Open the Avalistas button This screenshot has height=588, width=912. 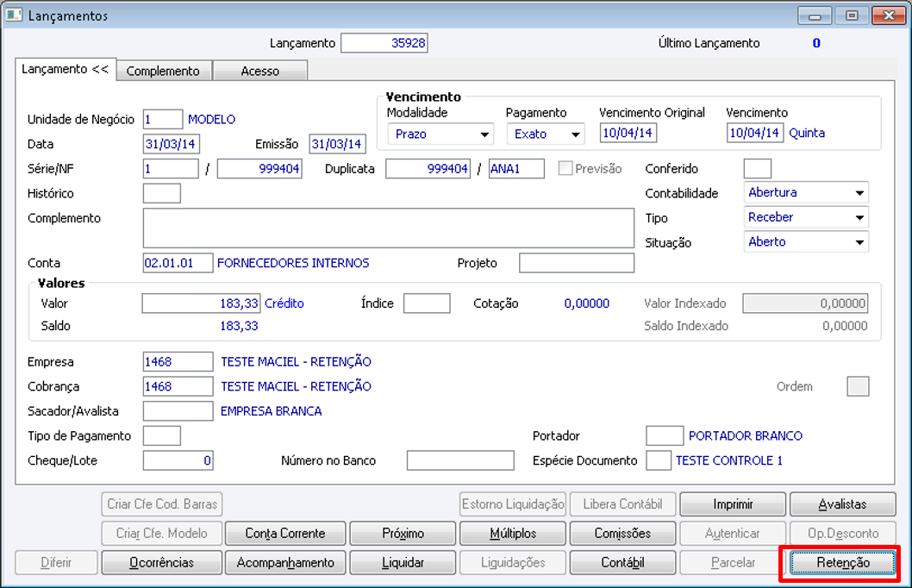coord(843,504)
